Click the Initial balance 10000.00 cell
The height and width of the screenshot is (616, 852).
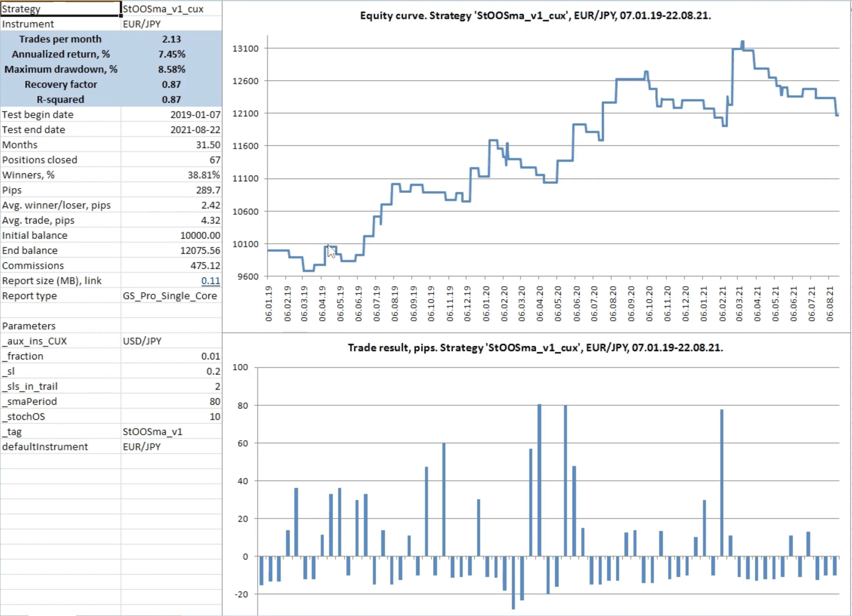click(171, 235)
